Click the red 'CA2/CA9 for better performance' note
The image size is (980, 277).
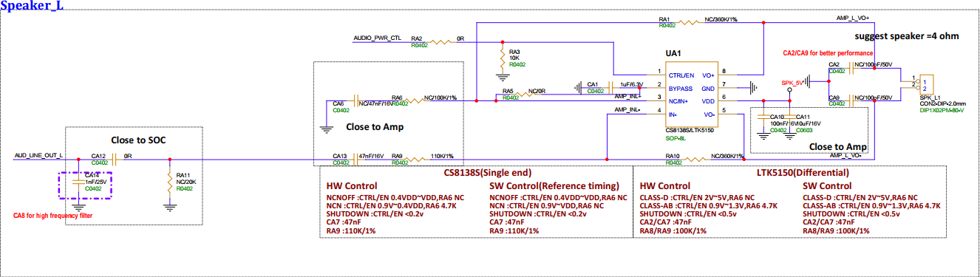[828, 53]
